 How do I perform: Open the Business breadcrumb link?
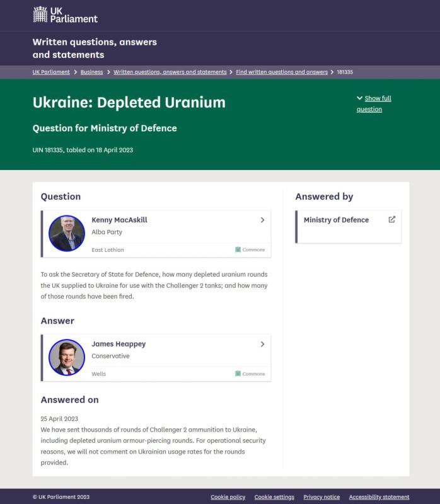tap(91, 72)
